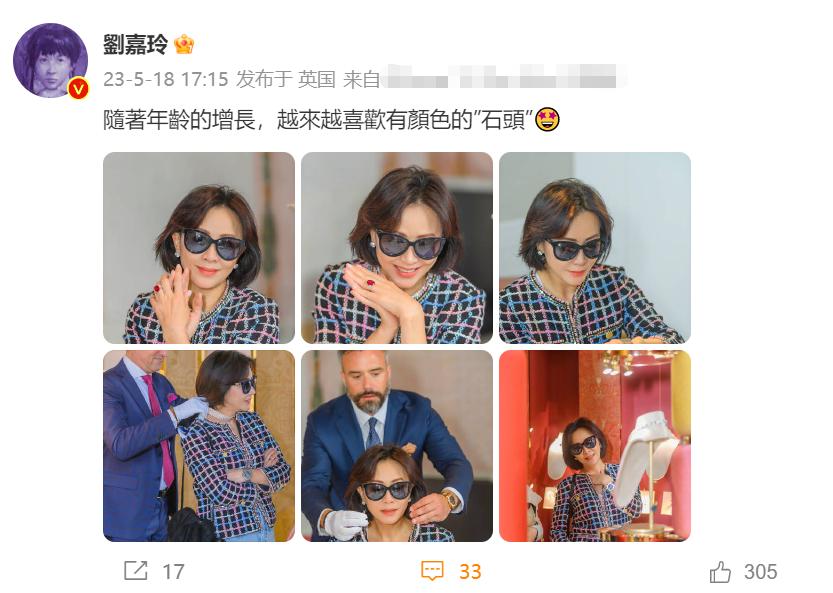The image size is (833, 593).
Task: Open photo with red wall and necklace bust
Action: [x=595, y=446]
